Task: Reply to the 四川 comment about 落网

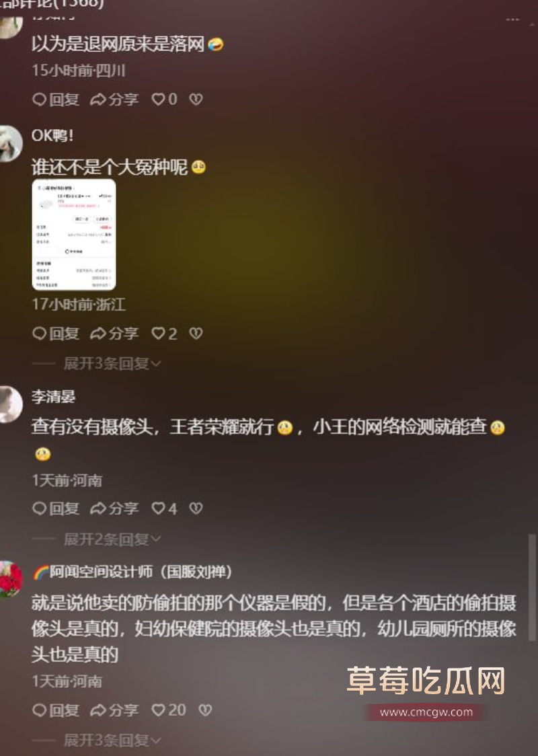Action: (56, 100)
